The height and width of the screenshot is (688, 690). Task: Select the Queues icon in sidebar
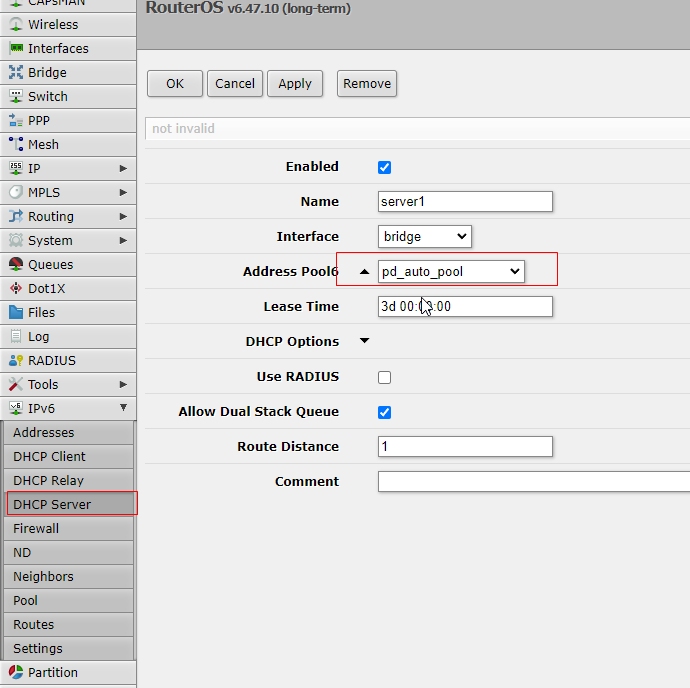click(x=16, y=264)
